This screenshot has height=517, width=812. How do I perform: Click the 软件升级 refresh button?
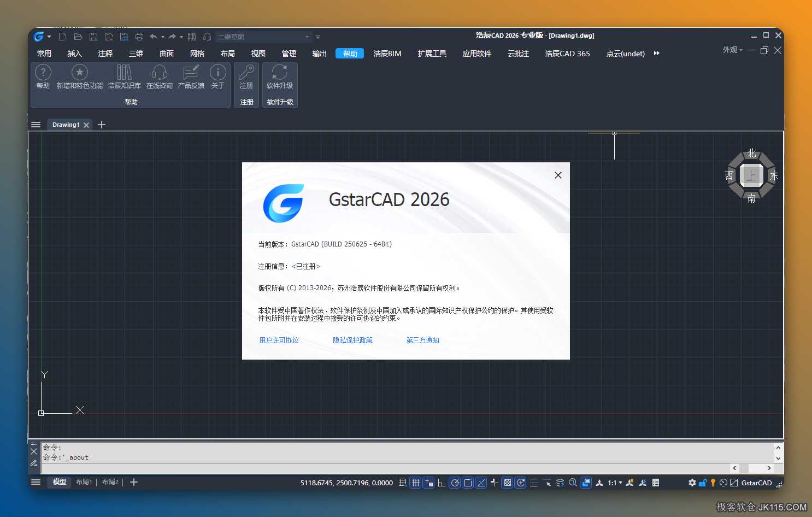(x=280, y=77)
